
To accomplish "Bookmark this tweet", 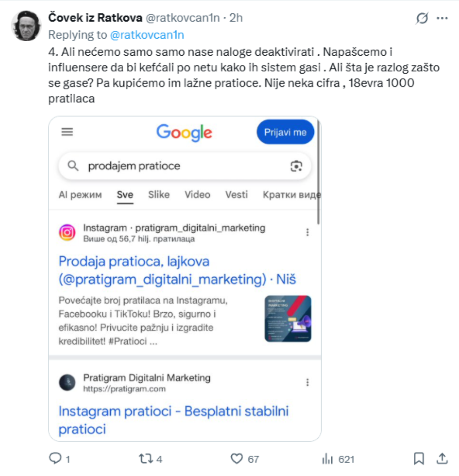I will [x=419, y=459].
